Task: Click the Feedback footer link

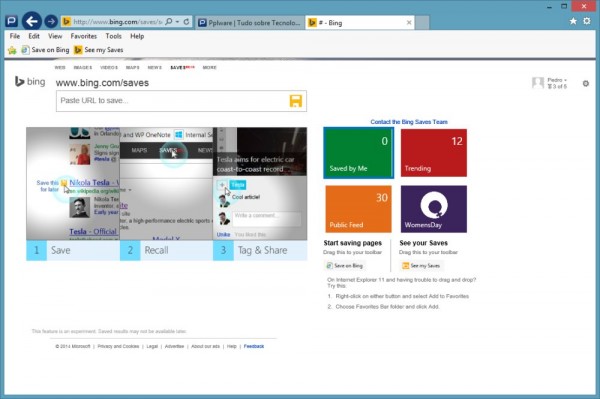Action: pos(254,346)
